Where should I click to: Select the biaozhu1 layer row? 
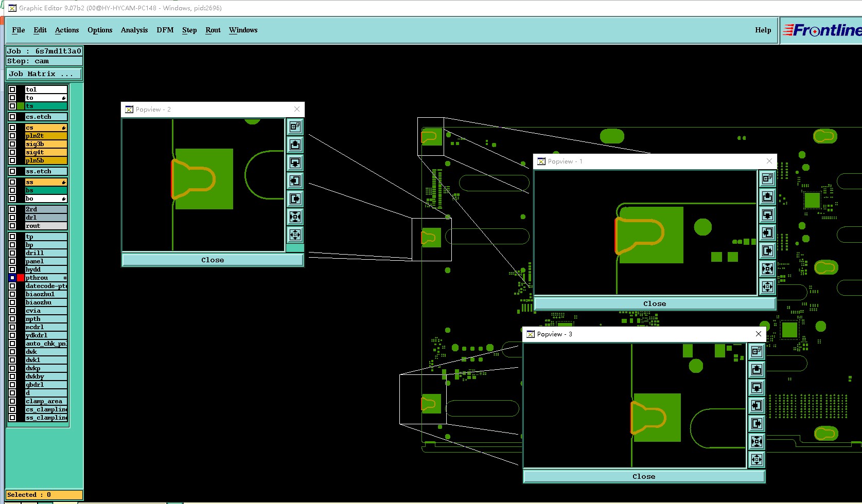[46, 294]
